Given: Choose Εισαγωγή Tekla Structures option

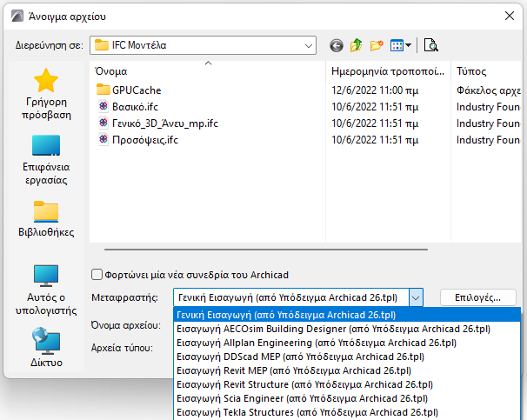Looking at the screenshot, I should pyautogui.click(x=347, y=412).
